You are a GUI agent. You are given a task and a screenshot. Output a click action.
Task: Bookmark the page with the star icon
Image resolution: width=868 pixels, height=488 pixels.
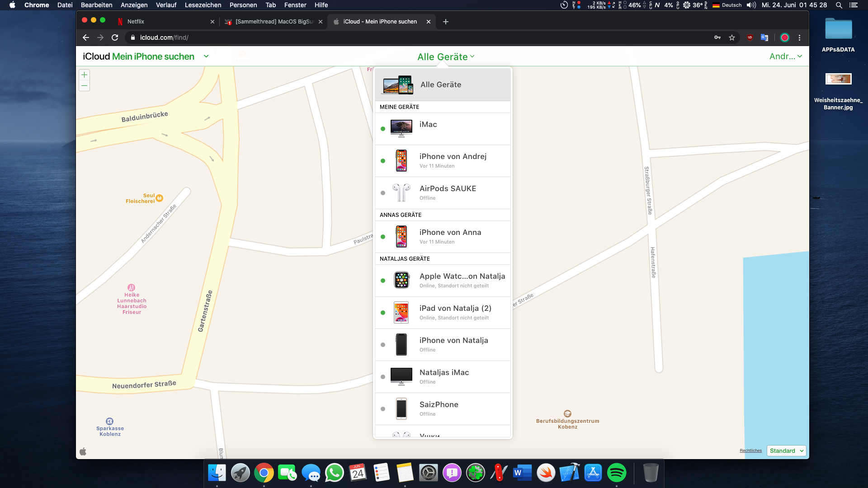[732, 38]
